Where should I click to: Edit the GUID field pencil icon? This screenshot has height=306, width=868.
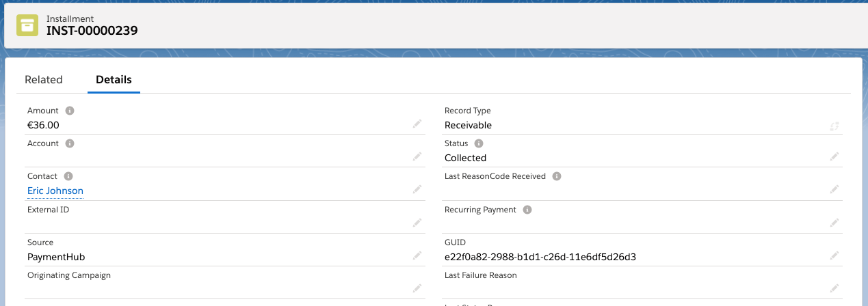(834, 255)
